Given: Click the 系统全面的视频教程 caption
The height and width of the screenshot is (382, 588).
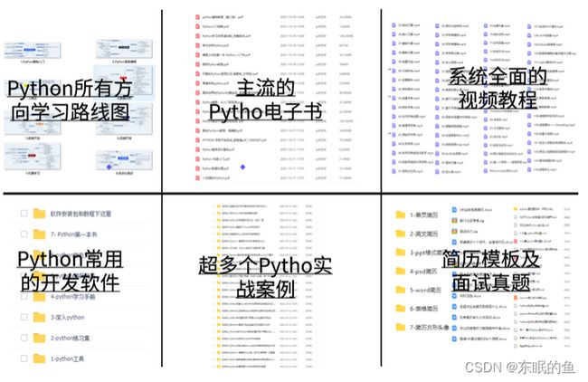Looking at the screenshot, I should coord(498,88).
